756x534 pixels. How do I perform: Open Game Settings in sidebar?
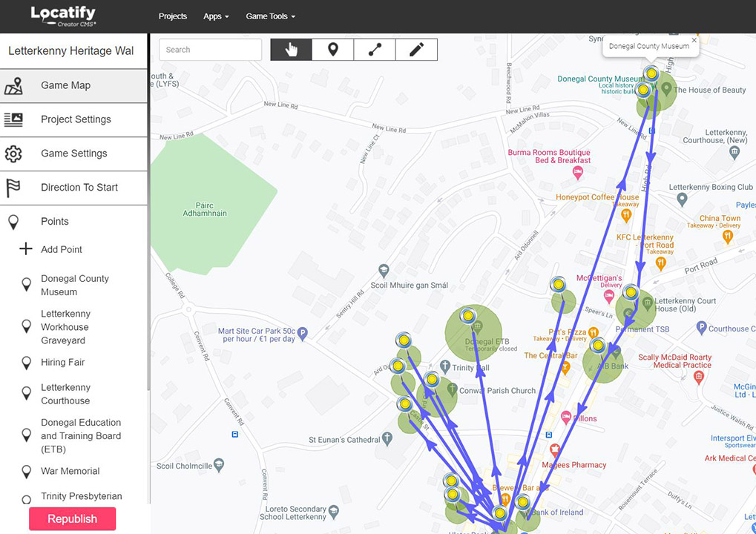pos(73,154)
